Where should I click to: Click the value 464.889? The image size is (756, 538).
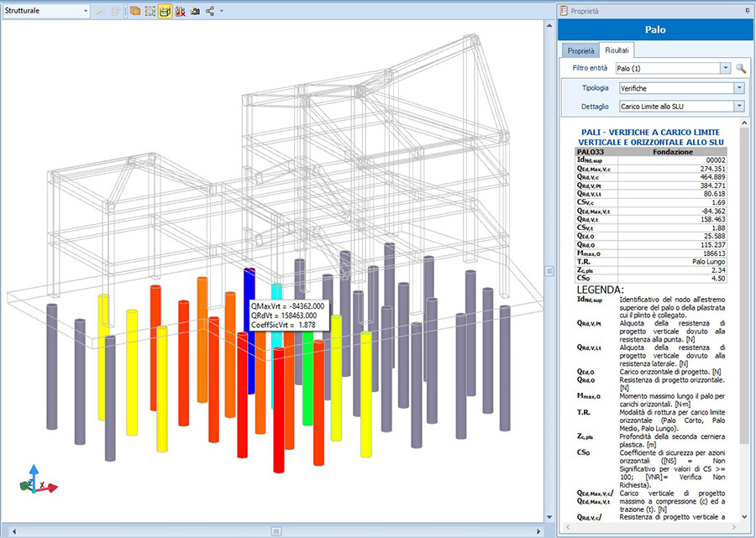[x=712, y=177]
